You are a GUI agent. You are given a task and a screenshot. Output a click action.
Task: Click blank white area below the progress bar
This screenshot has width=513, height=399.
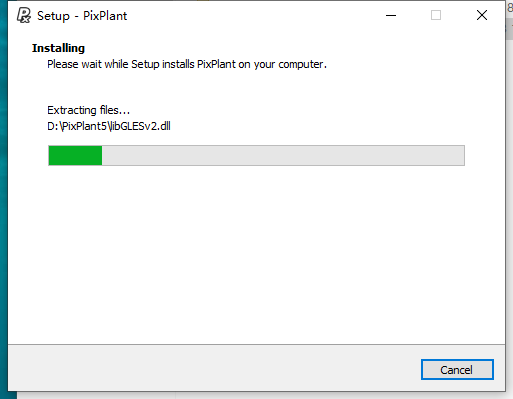(257, 253)
